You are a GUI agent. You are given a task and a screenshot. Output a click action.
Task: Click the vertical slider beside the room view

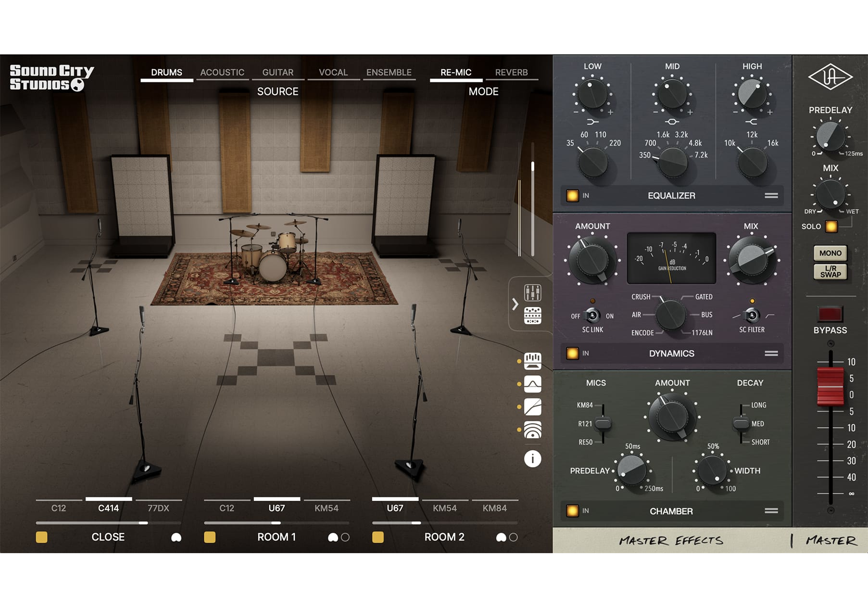click(x=533, y=199)
